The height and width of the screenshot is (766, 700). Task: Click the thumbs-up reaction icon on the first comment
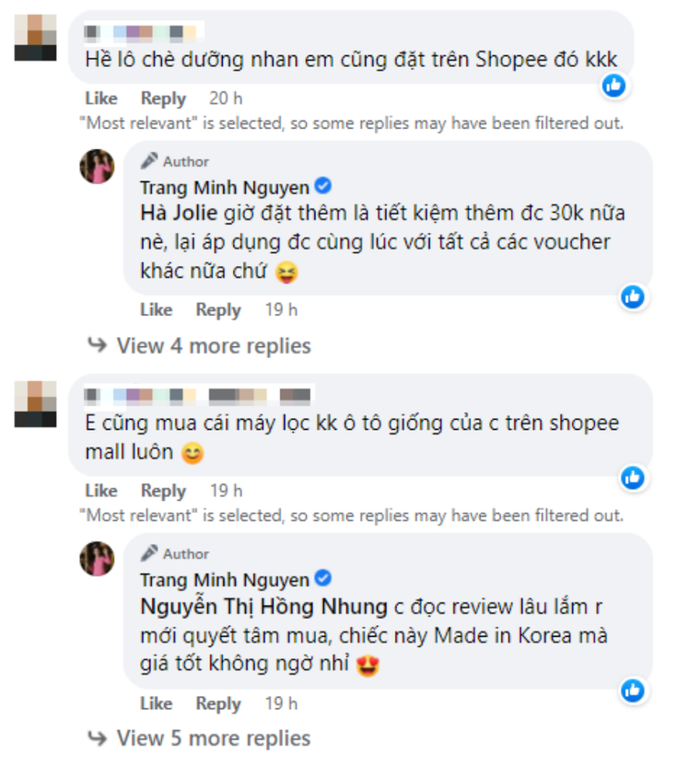click(x=613, y=86)
